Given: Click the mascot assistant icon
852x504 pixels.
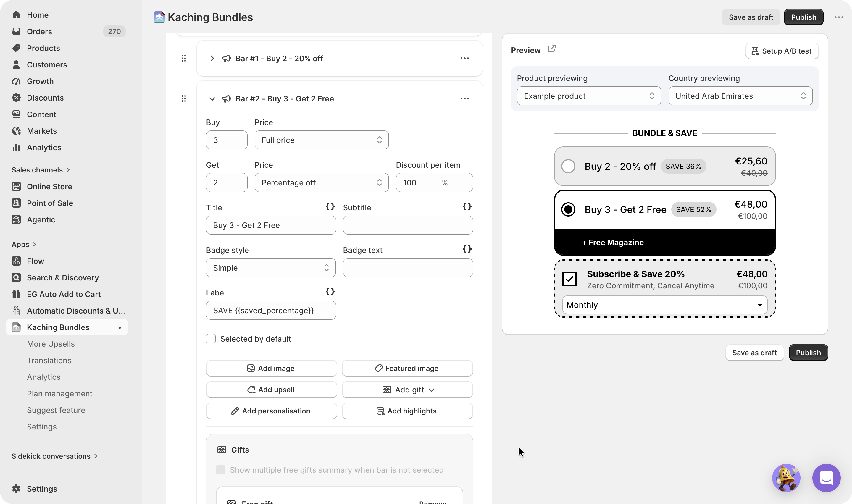Looking at the screenshot, I should tap(786, 477).
